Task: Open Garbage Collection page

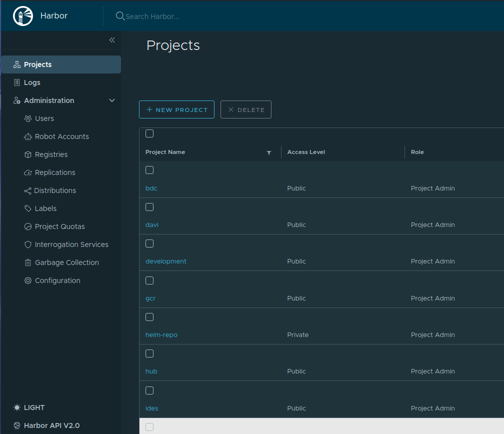Action: pos(67,262)
